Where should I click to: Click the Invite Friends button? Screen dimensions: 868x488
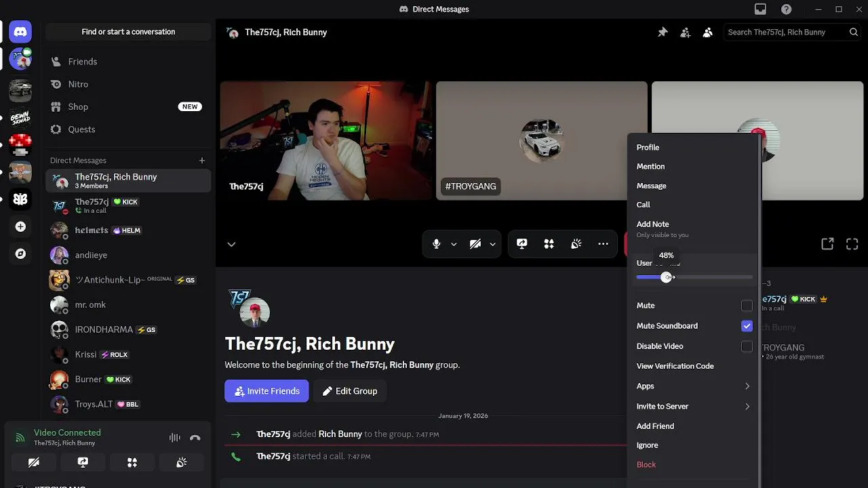[x=267, y=391]
